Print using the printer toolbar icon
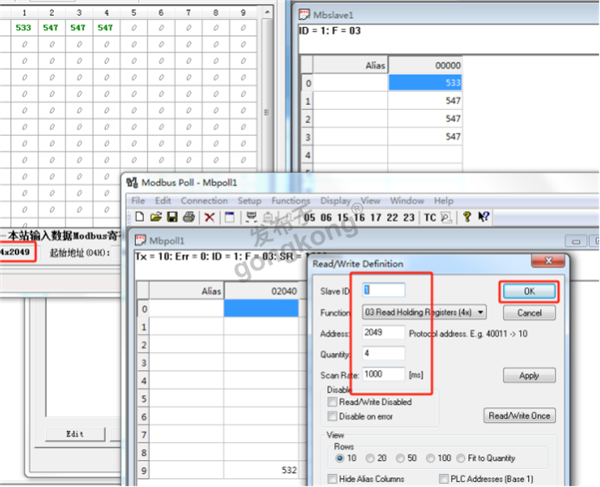 coord(189,217)
